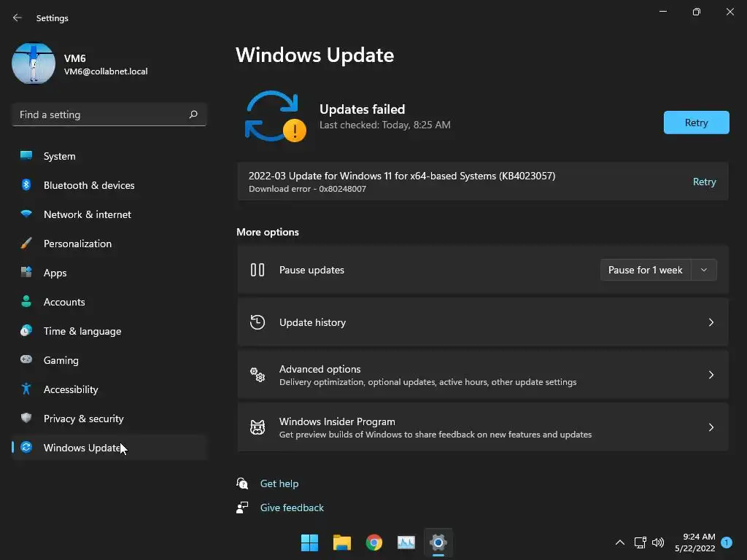This screenshot has width=747, height=560.
Task: Open the notification badge in the tray
Action: click(x=727, y=542)
